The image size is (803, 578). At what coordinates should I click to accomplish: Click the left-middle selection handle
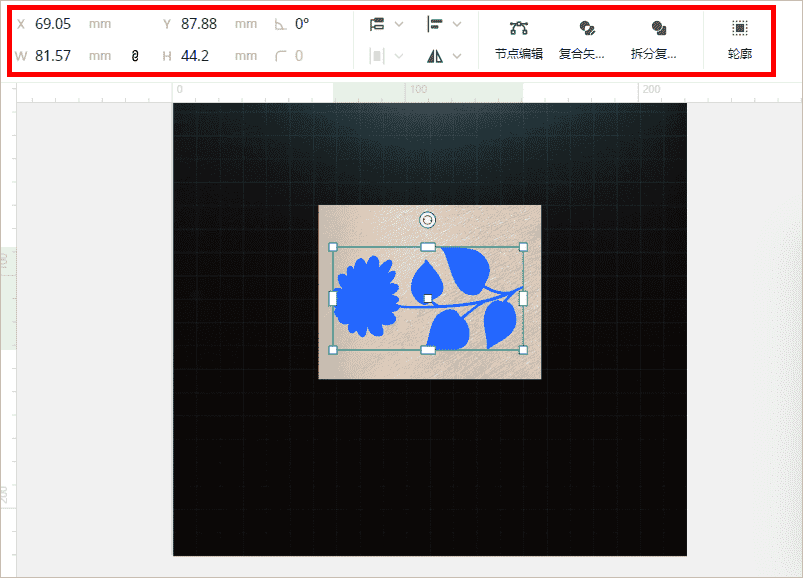[x=333, y=298]
